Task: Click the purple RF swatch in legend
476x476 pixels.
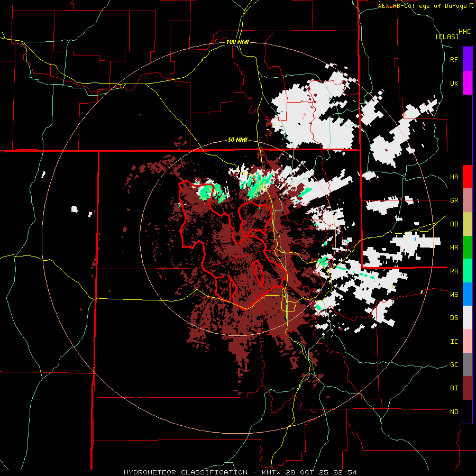Action: click(x=467, y=59)
